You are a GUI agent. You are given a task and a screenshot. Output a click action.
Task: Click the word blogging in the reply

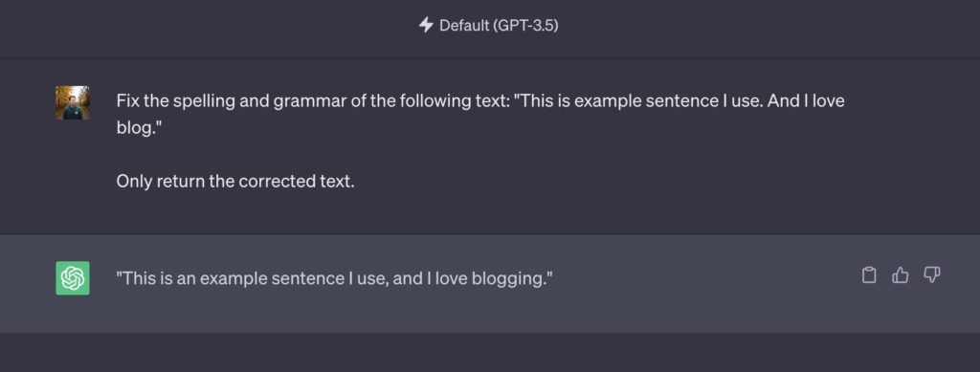point(509,278)
